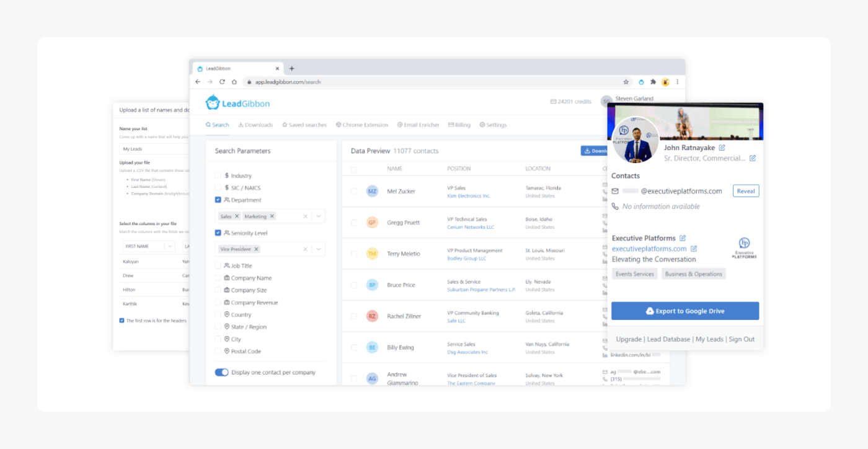
Task: Open the Email Enricher icon
Action: (399, 124)
